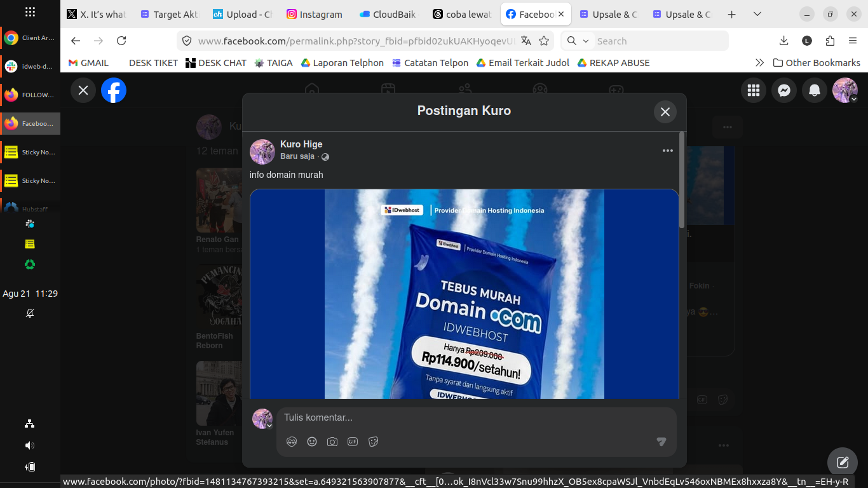Open the idweb-d... Slack window in dock
This screenshot has height=488, width=868.
(x=30, y=67)
